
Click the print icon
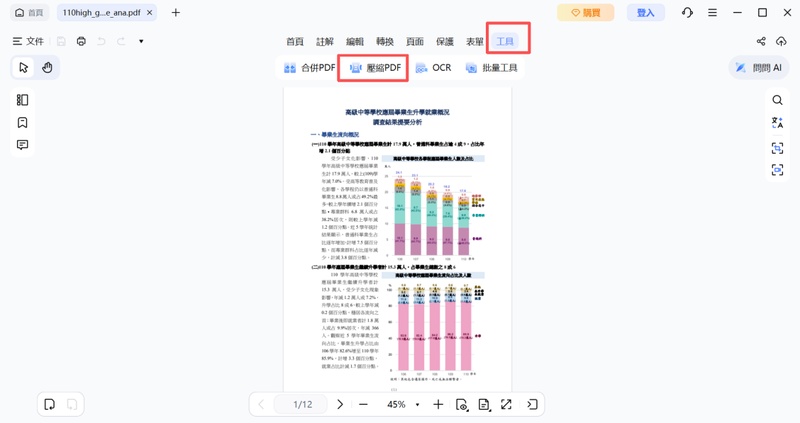pos(81,41)
